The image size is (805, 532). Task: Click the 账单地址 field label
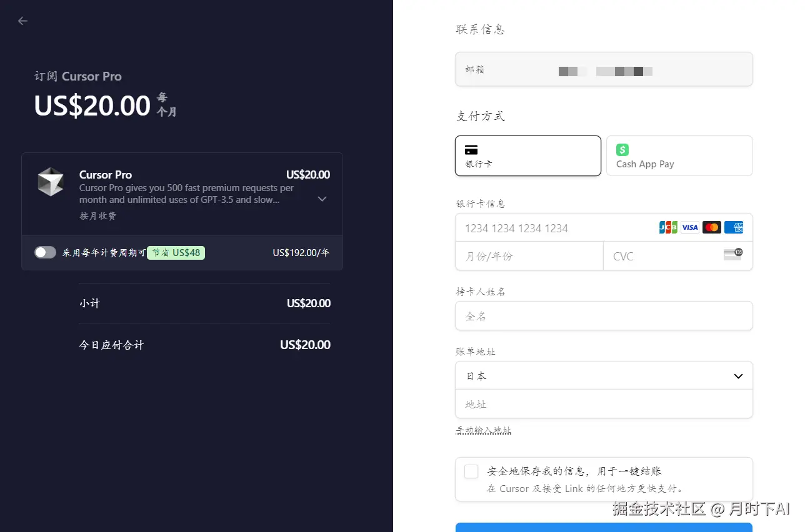(476, 352)
